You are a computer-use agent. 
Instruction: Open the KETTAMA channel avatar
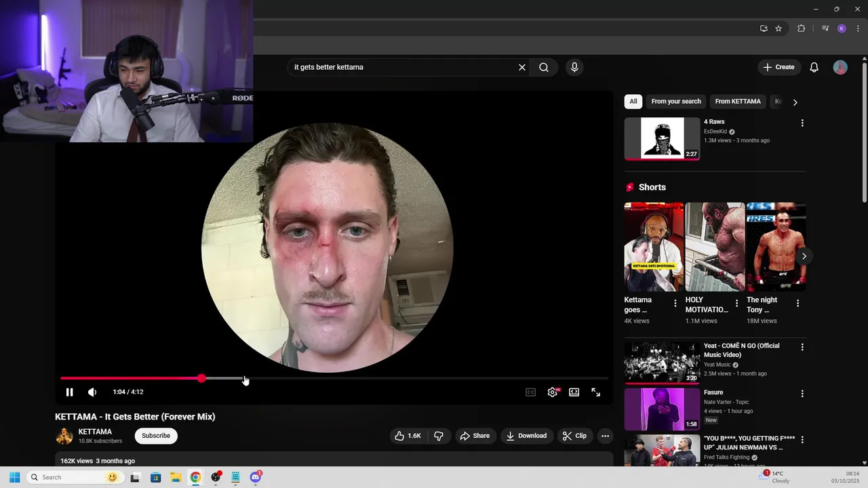[x=64, y=436]
